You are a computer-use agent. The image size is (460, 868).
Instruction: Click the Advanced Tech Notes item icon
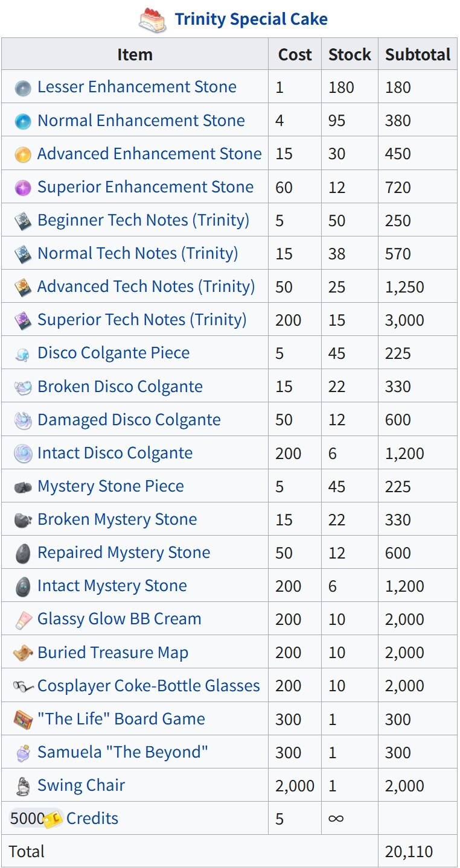23,287
